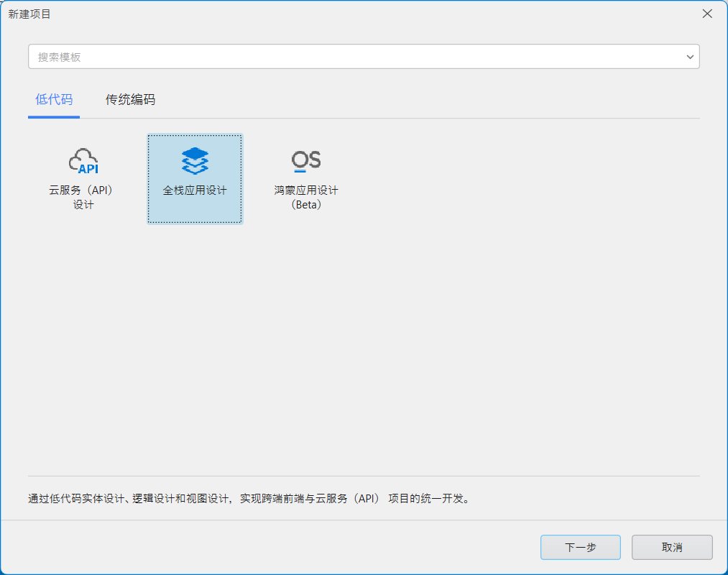728x575 pixels.
Task: Click the underline beneath the OS icon
Action: pyautogui.click(x=300, y=171)
